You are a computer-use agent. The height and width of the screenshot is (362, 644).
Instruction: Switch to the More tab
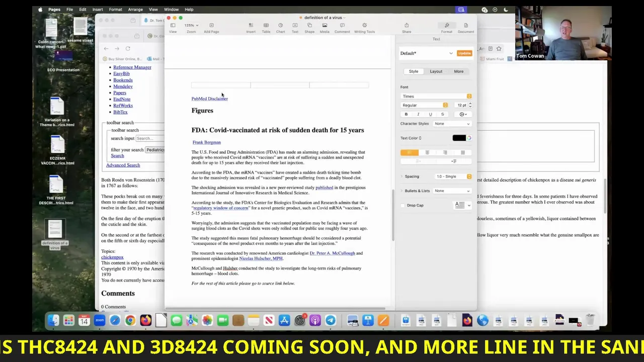[459, 71]
